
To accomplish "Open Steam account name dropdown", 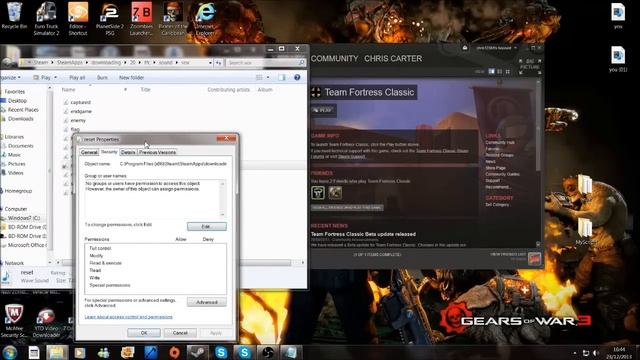I will click(x=496, y=48).
